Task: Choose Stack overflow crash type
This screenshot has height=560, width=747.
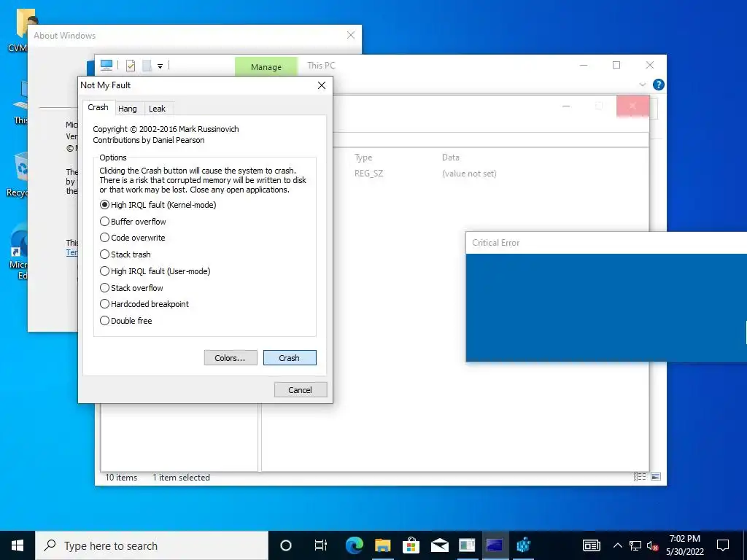Action: coord(131,287)
